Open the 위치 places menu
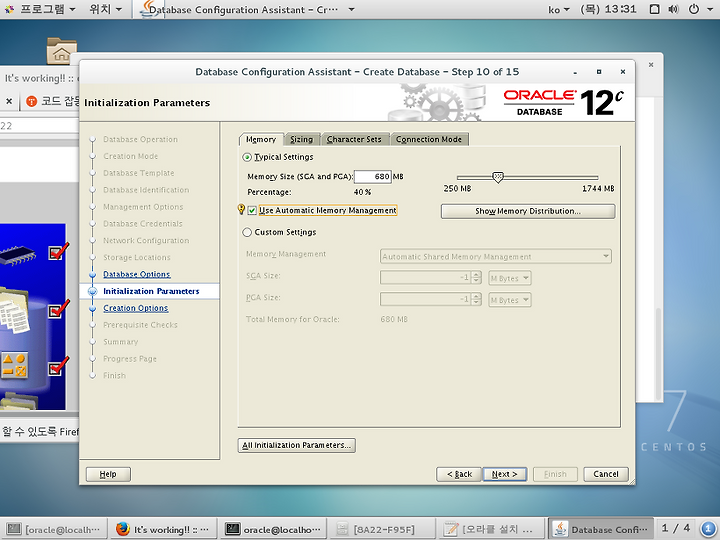Image resolution: width=720 pixels, height=540 pixels. [105, 9]
